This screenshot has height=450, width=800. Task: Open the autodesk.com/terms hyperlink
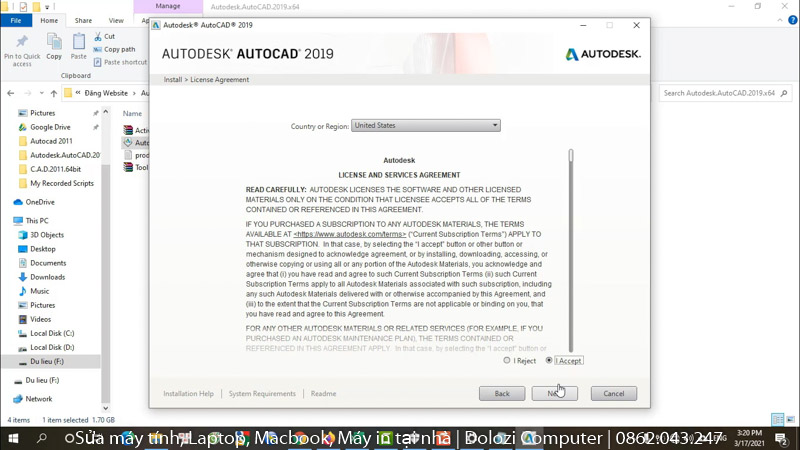[349, 234]
